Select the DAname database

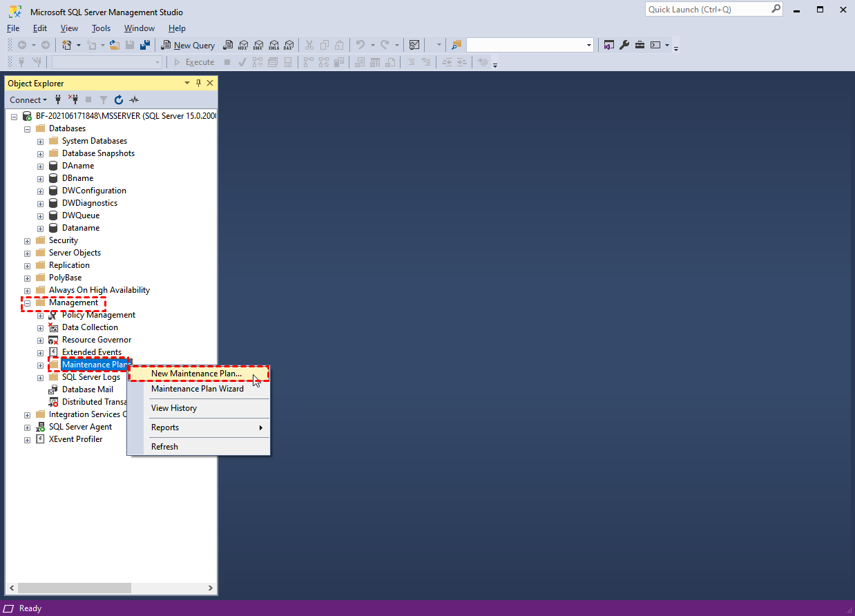point(78,166)
